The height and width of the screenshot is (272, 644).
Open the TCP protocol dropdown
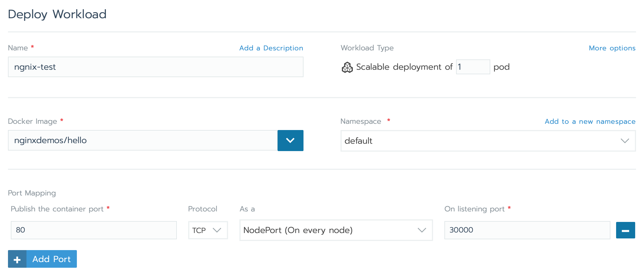tap(208, 230)
